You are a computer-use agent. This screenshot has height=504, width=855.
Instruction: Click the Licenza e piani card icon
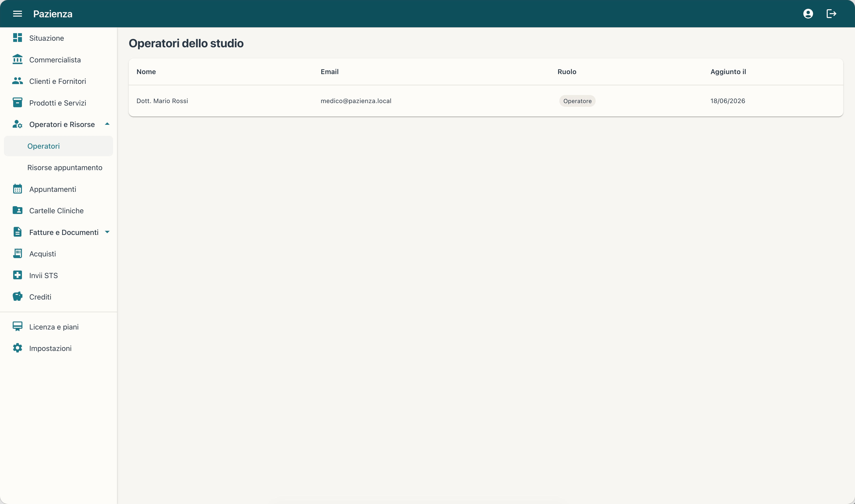pos(17,326)
